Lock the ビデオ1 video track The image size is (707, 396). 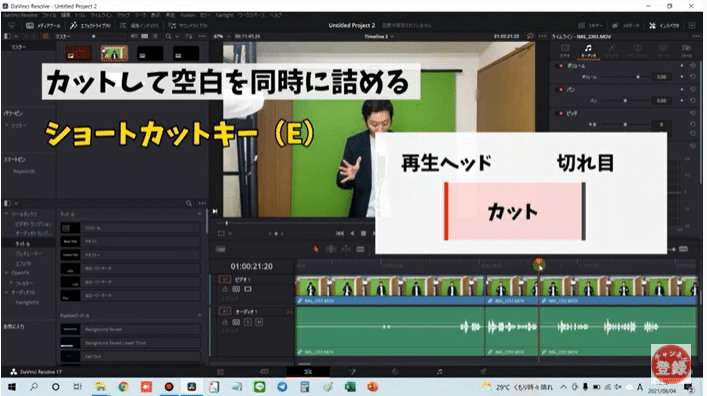(x=225, y=289)
